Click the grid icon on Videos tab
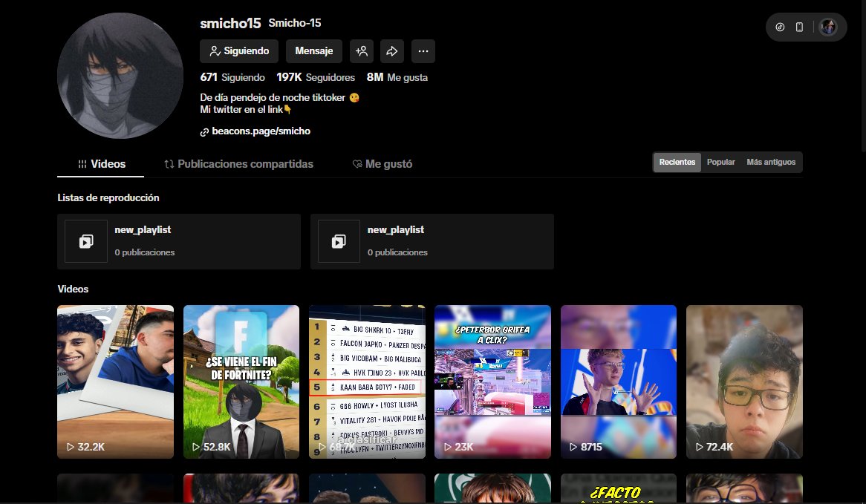The image size is (866, 504). pos(82,164)
